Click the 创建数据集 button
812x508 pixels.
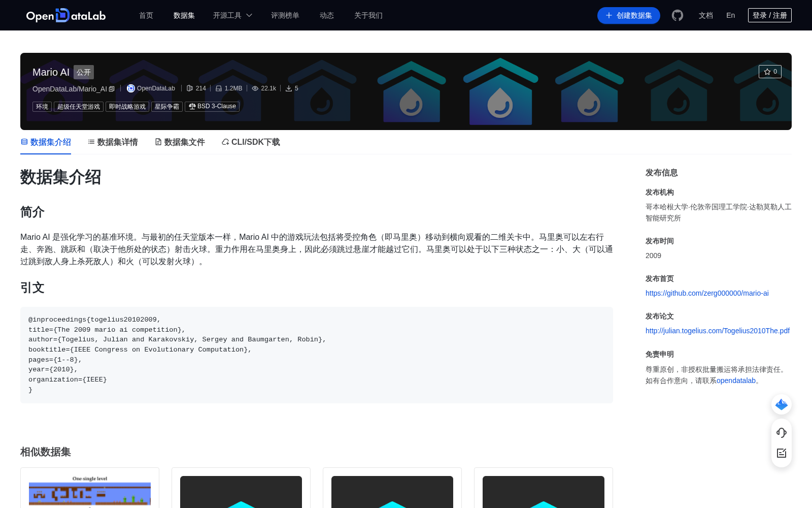tap(629, 15)
